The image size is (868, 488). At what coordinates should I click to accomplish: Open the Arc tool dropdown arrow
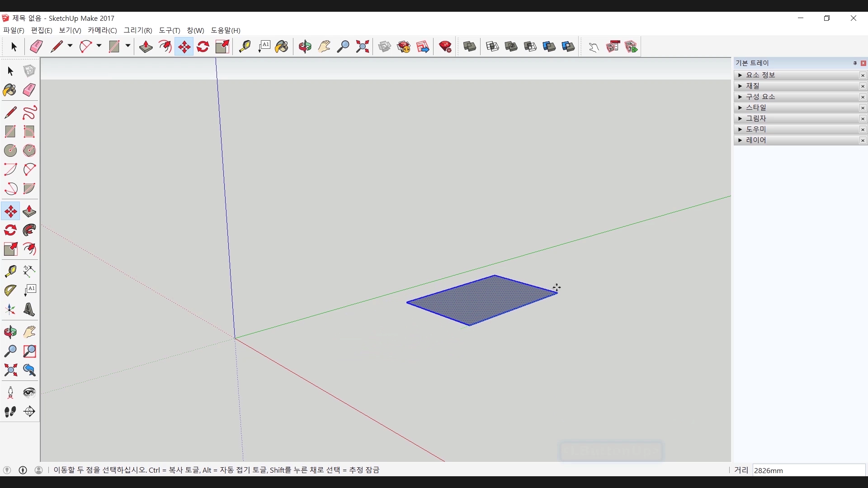99,46
